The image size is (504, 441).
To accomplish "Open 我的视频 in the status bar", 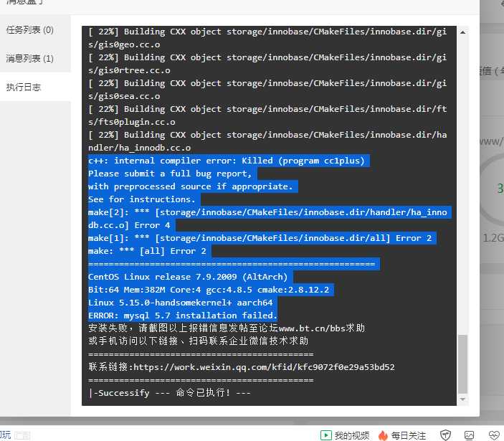I will point(345,435).
